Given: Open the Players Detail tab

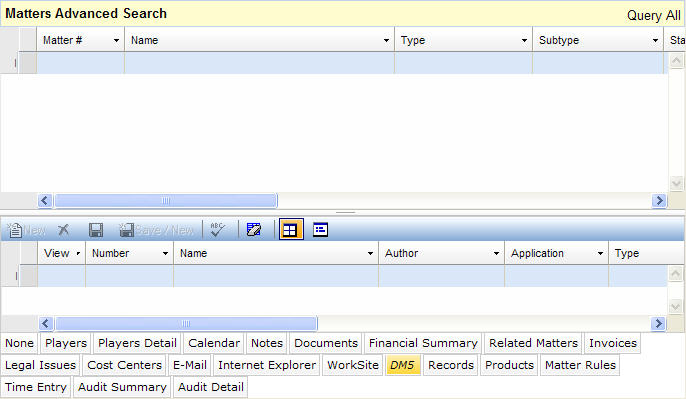Looking at the screenshot, I should [x=137, y=343].
